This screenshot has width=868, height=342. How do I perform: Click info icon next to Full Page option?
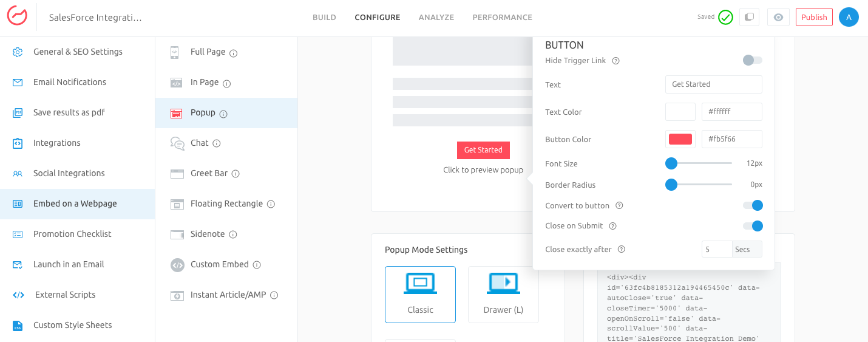[233, 53]
